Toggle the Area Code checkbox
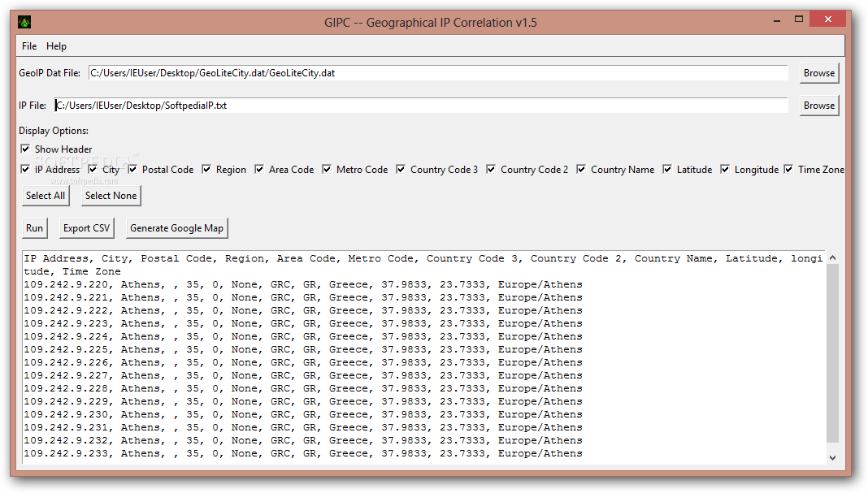 click(259, 169)
